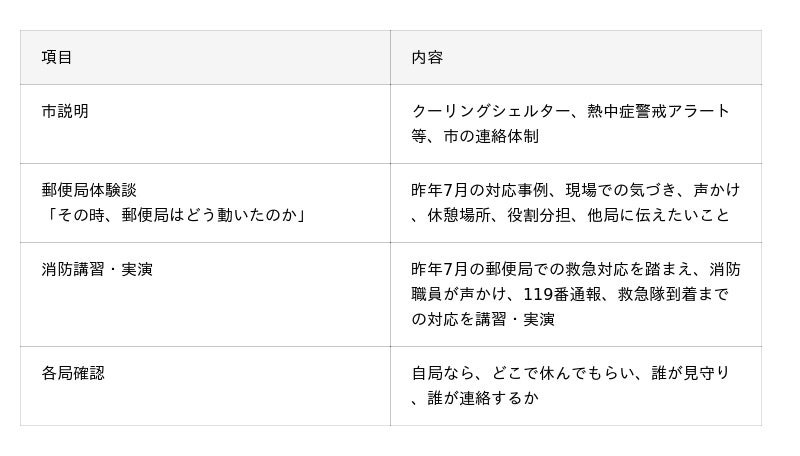Select the 郵便局体験談 cell heading

tap(89, 190)
